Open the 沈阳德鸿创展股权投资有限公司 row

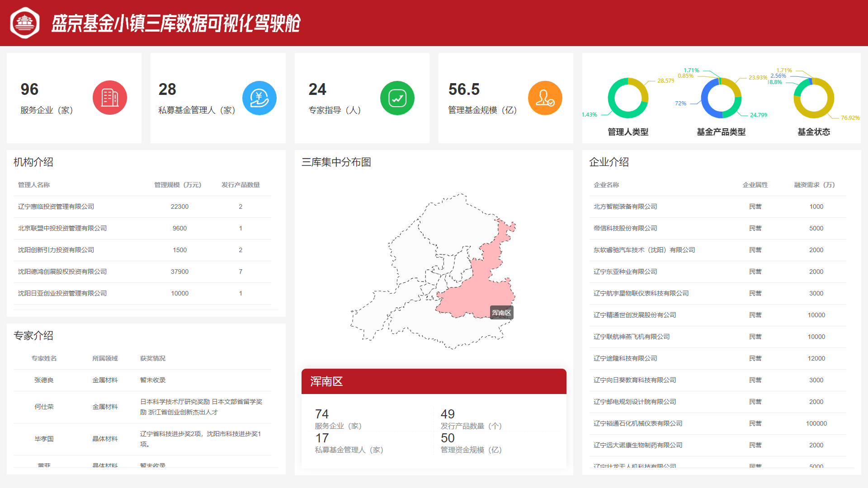[62, 272]
